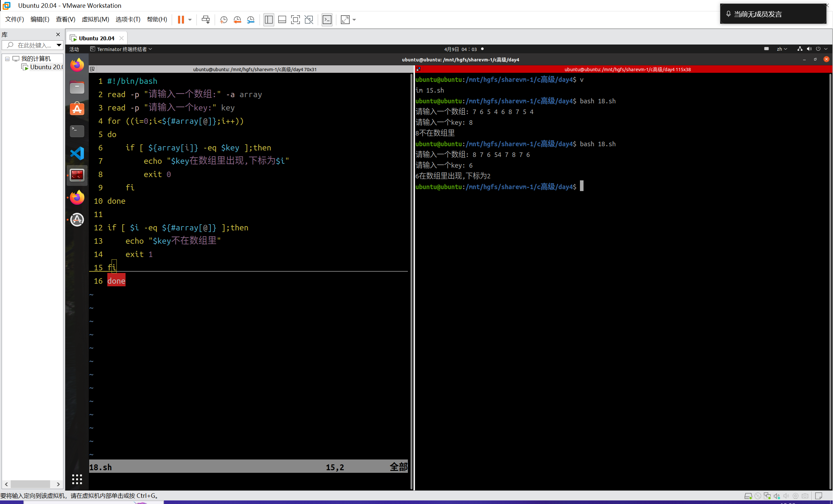The height and width of the screenshot is (504, 833).
Task: Click the revert to snapshot icon
Action: (x=237, y=19)
